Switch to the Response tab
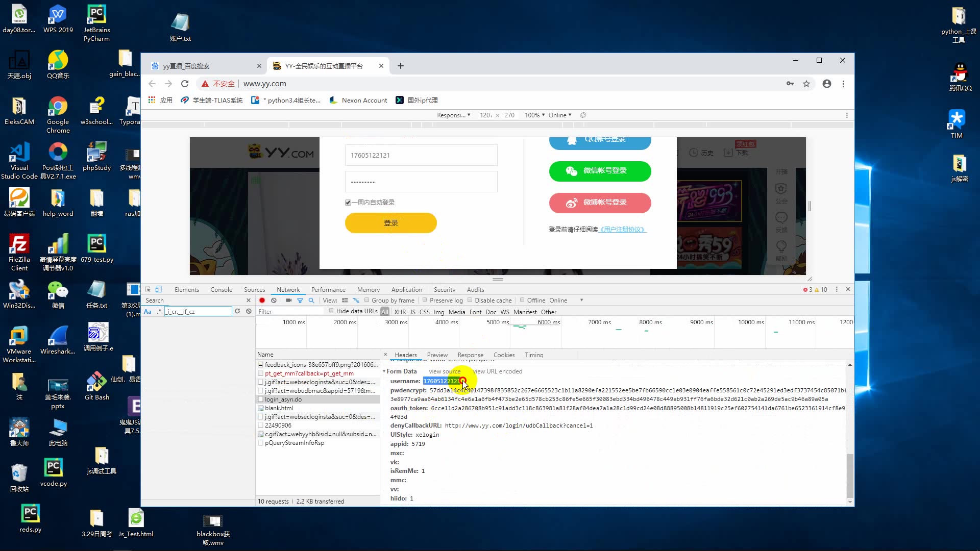Screen dimensions: 980x551 coord(470,355)
